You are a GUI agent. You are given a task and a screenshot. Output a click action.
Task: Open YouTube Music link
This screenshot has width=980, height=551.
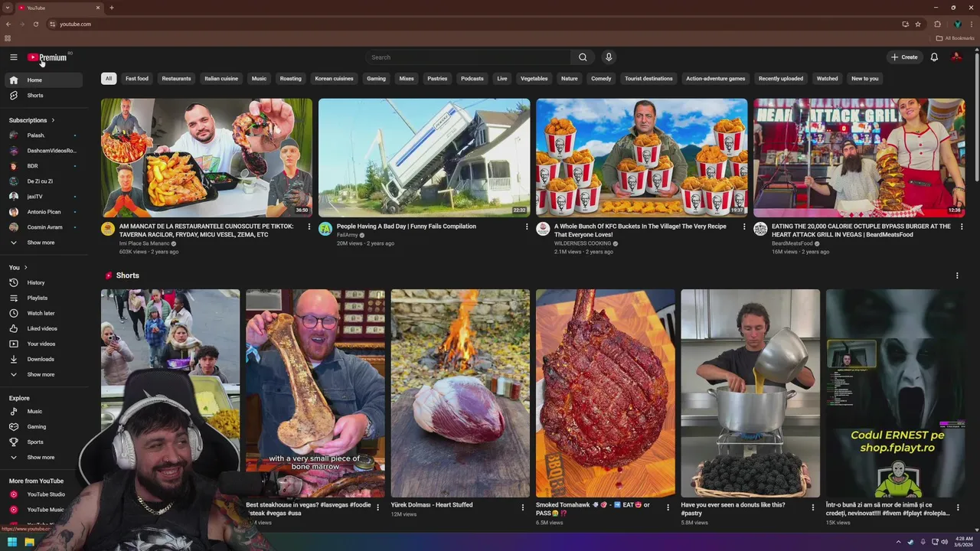click(43, 510)
